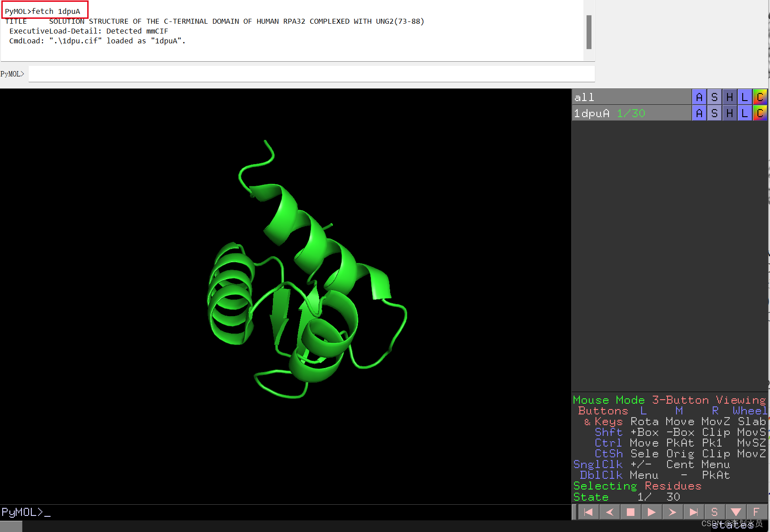Screen dimensions: 770x532
Task: Rewind to the first state
Action: tap(588, 512)
